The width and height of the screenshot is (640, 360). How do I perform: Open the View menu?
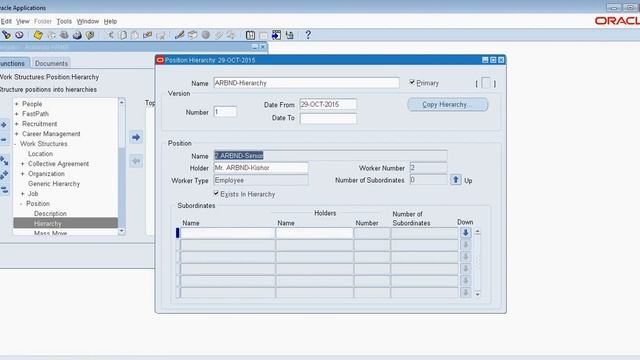(22, 21)
